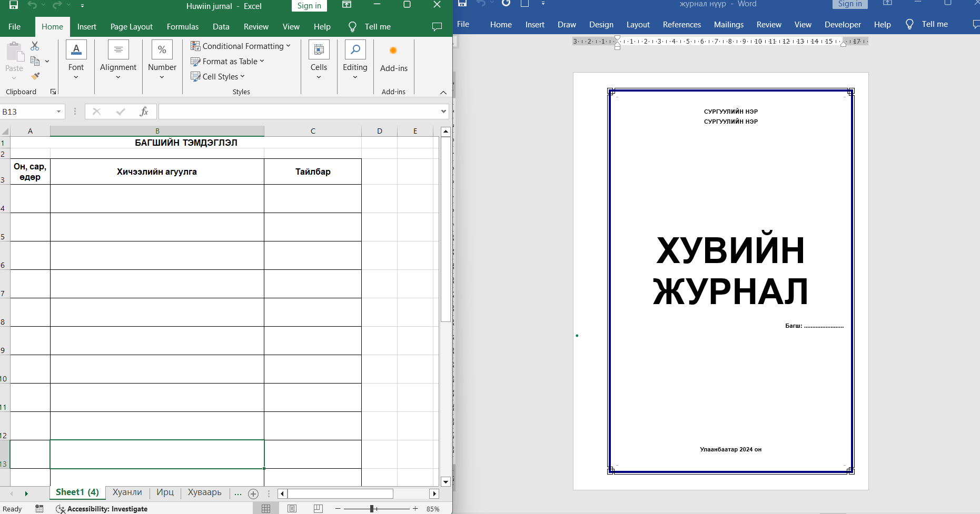Click the Word Sign in button

pyautogui.click(x=850, y=4)
